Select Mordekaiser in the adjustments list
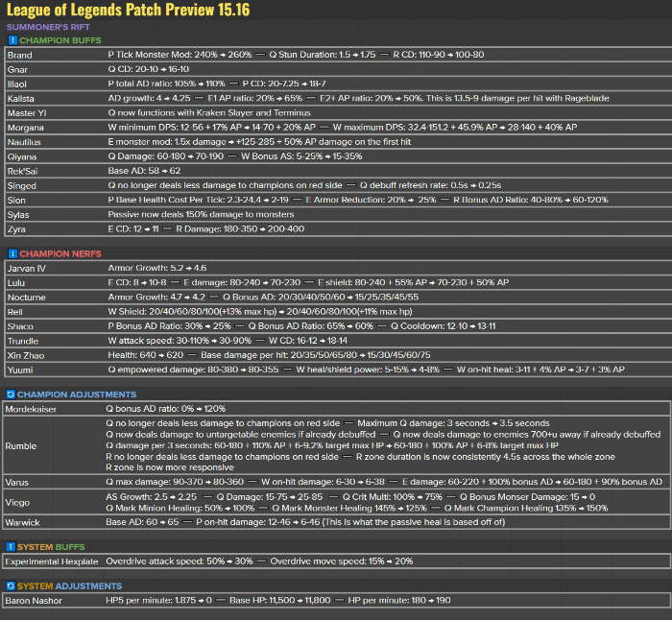The height and width of the screenshot is (621, 672). coord(31,408)
